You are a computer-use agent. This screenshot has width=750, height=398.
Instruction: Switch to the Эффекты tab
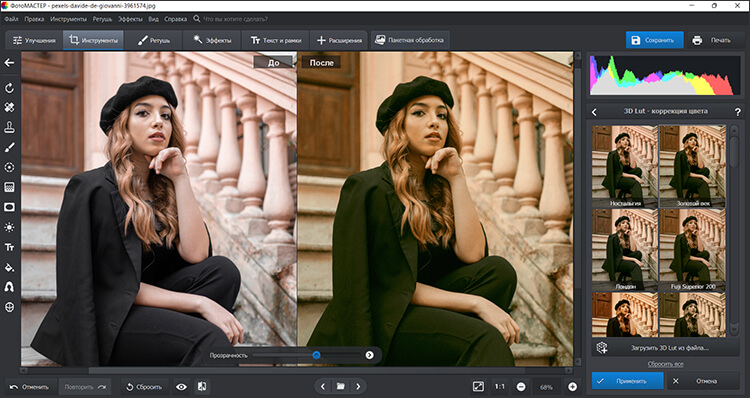212,41
